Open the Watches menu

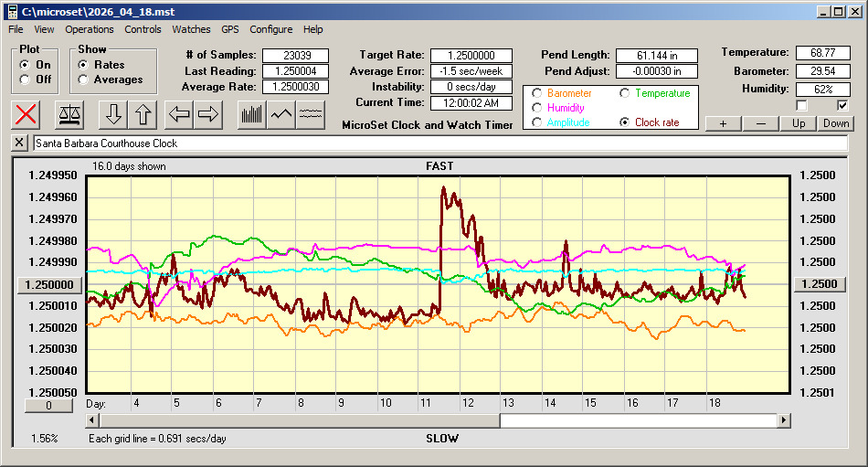pos(191,29)
